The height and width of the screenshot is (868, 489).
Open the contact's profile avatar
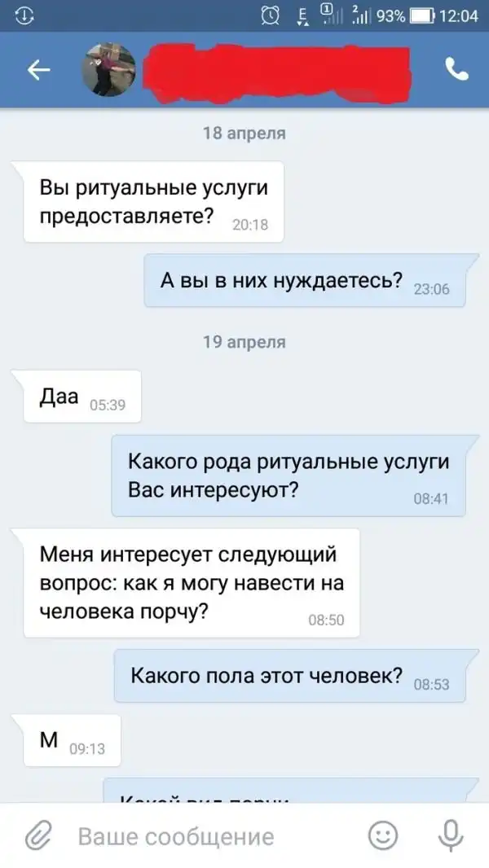[108, 70]
